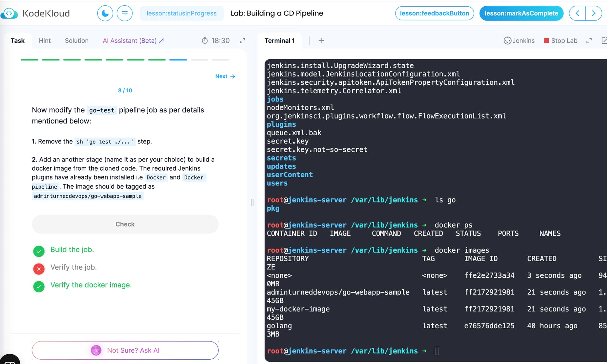Click the 'users' directory in terminal output
Image resolution: width=607 pixels, height=364 pixels.
pos(277,183)
